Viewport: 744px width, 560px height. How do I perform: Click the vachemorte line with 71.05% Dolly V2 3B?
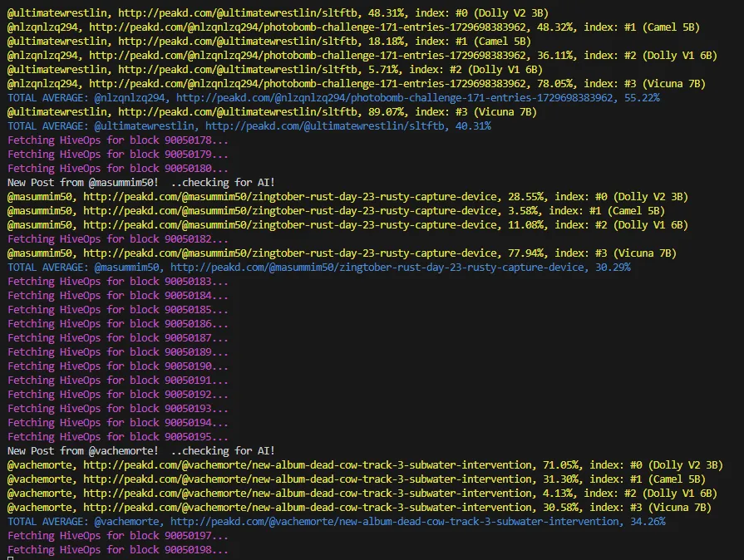[x=366, y=465]
